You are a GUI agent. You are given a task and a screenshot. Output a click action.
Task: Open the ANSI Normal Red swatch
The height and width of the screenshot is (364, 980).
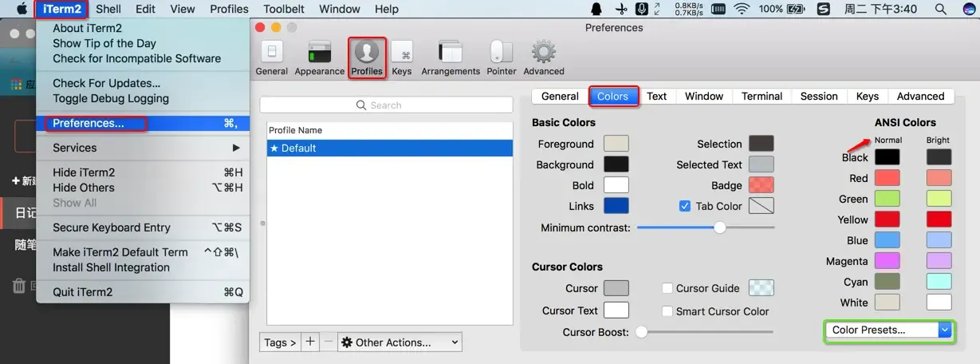point(887,178)
